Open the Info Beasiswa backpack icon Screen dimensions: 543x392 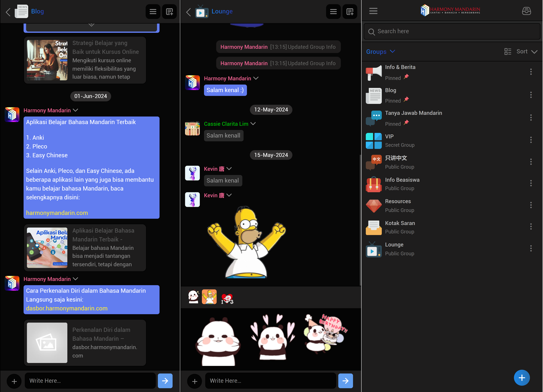374,184
